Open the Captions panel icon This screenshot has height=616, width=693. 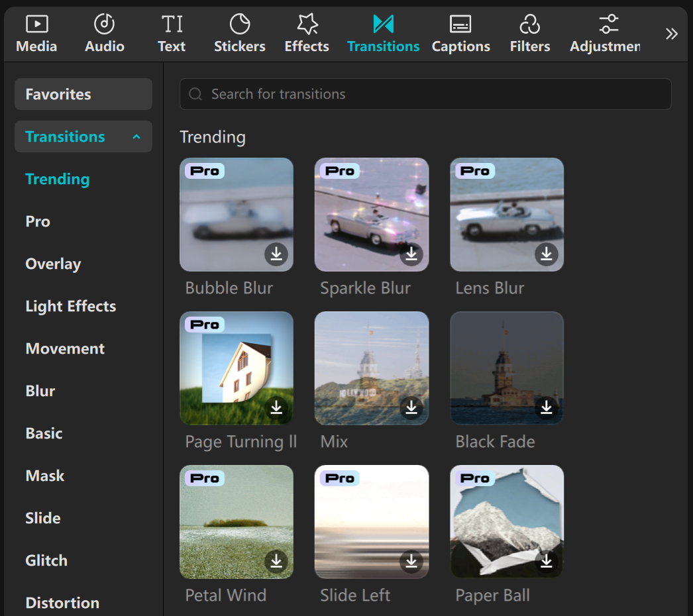click(x=460, y=25)
